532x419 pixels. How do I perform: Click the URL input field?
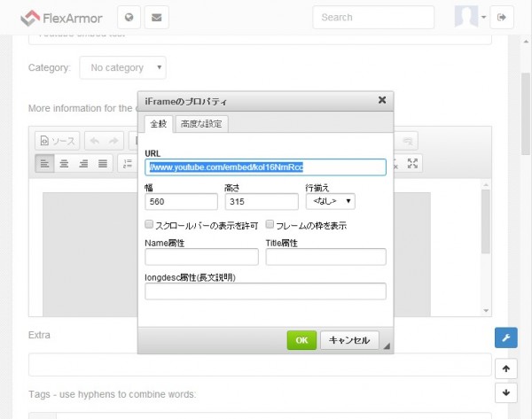pyautogui.click(x=265, y=167)
